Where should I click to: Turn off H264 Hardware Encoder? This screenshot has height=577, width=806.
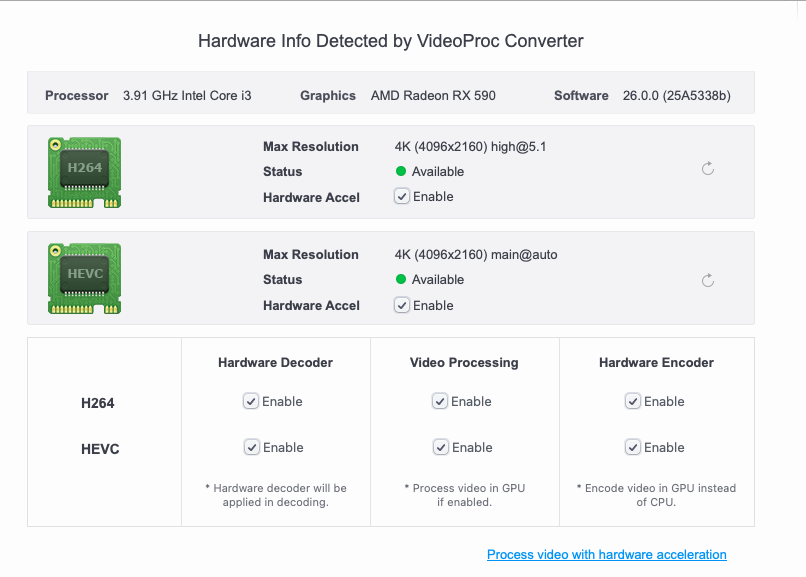[x=633, y=401]
